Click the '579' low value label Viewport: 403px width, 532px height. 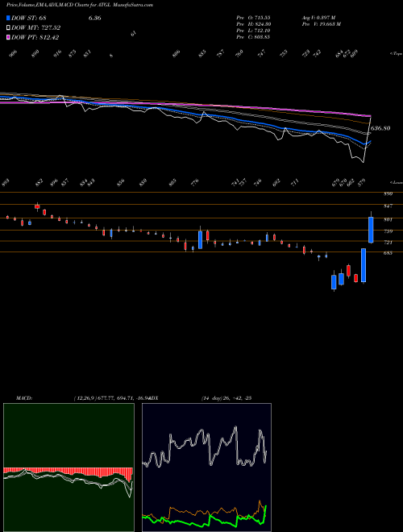(x=364, y=183)
